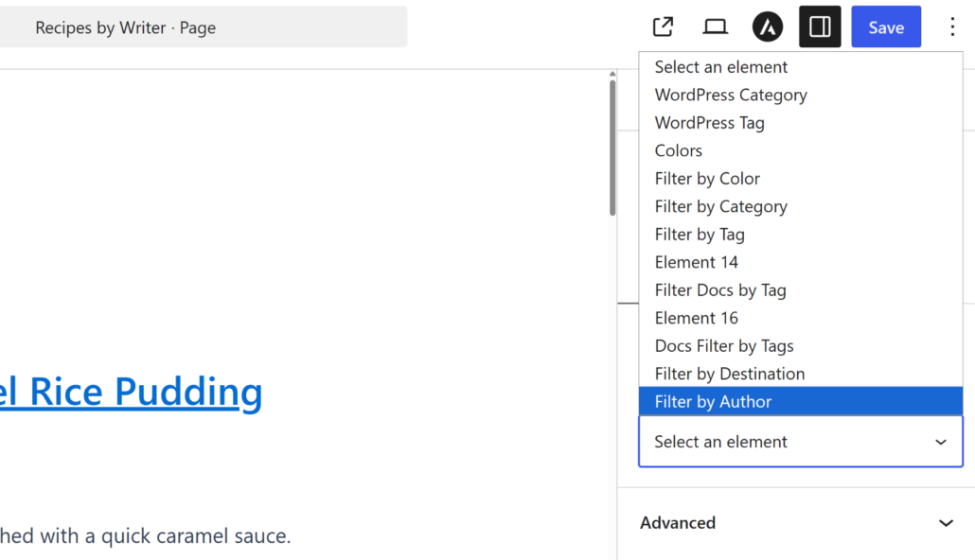Select Element 16 in the dropdown
Viewport: 975px width, 560px height.
(x=800, y=318)
